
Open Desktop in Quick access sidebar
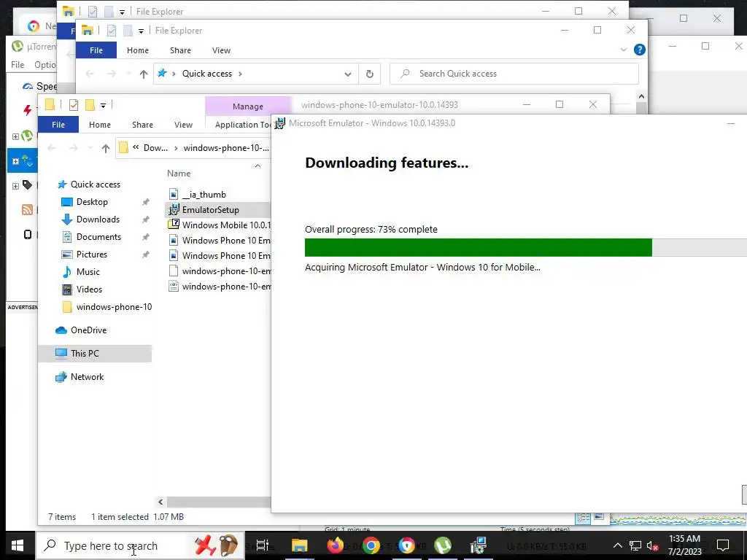92,202
